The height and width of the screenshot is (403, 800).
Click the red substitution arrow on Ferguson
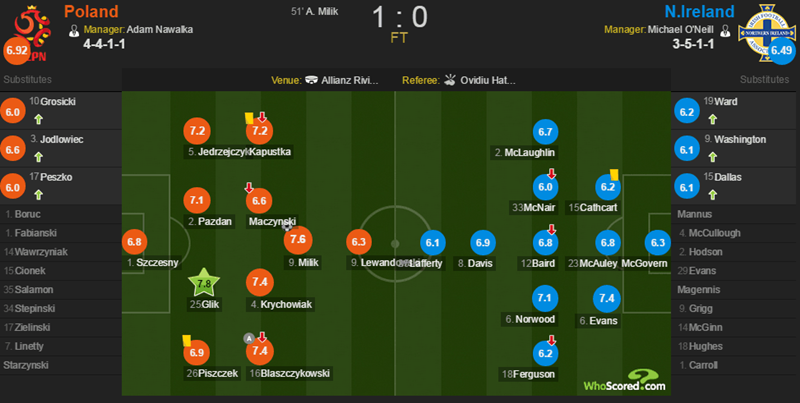click(x=551, y=339)
